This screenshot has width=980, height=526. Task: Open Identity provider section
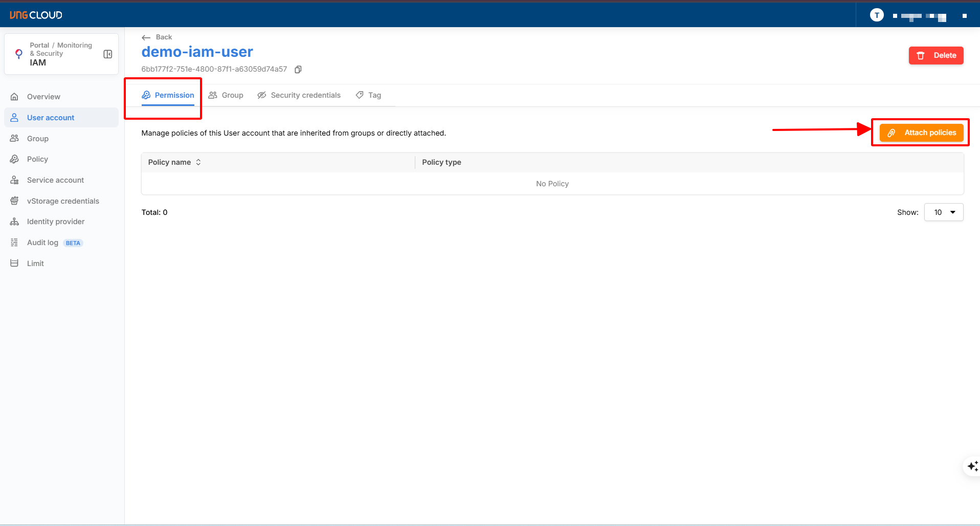[56, 222]
